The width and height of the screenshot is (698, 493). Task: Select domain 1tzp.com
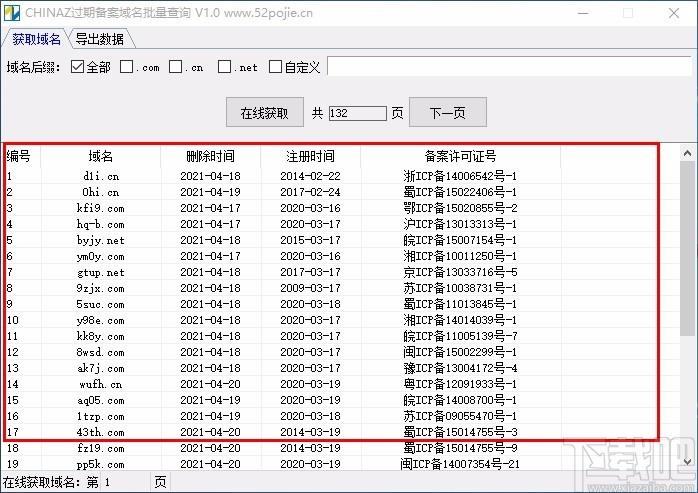point(101,417)
